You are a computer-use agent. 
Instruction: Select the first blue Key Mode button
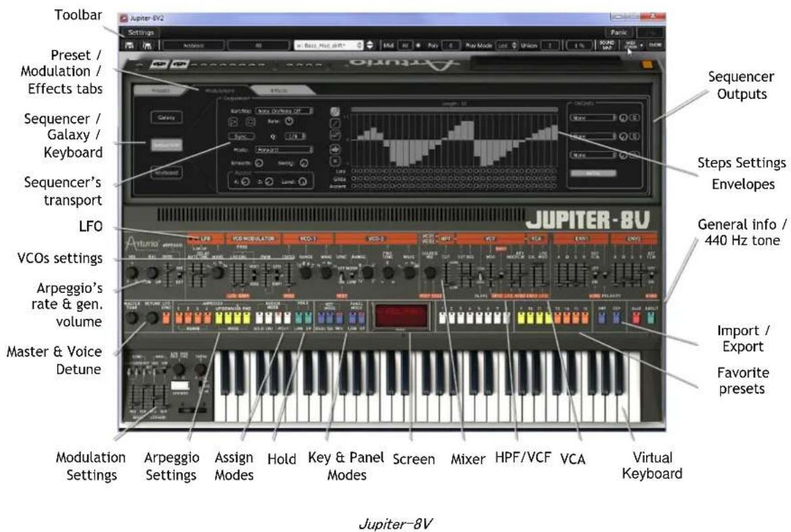pyautogui.click(x=320, y=318)
